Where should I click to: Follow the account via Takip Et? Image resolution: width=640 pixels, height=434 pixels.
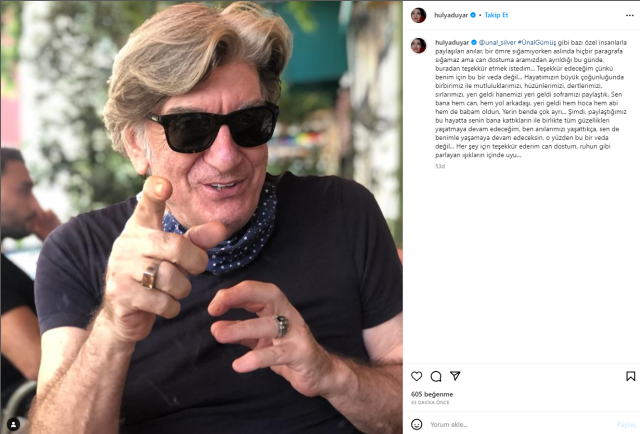(x=496, y=15)
